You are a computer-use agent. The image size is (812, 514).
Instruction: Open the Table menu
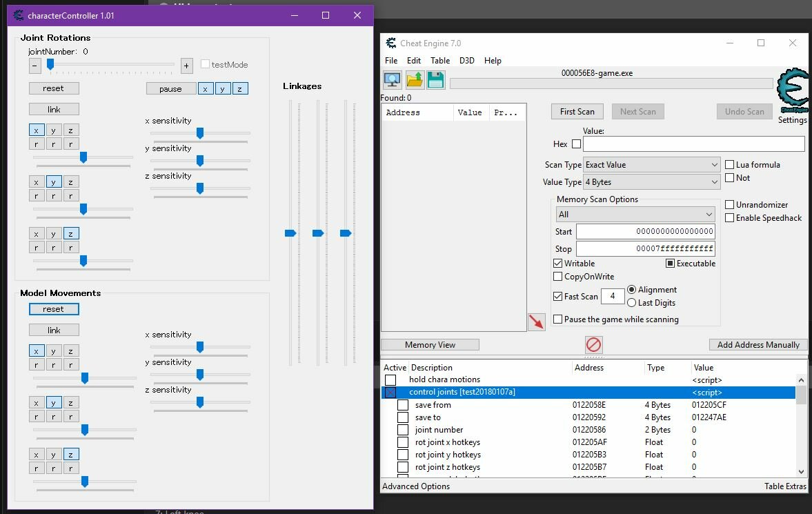tap(440, 61)
